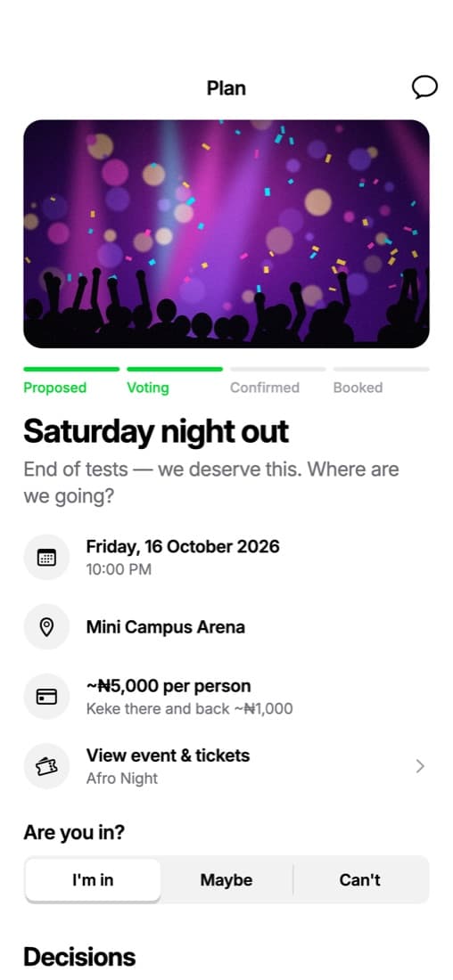The image size is (453, 980).
Task: Tap the ~₦5,000 per person cost
Action: [169, 686]
